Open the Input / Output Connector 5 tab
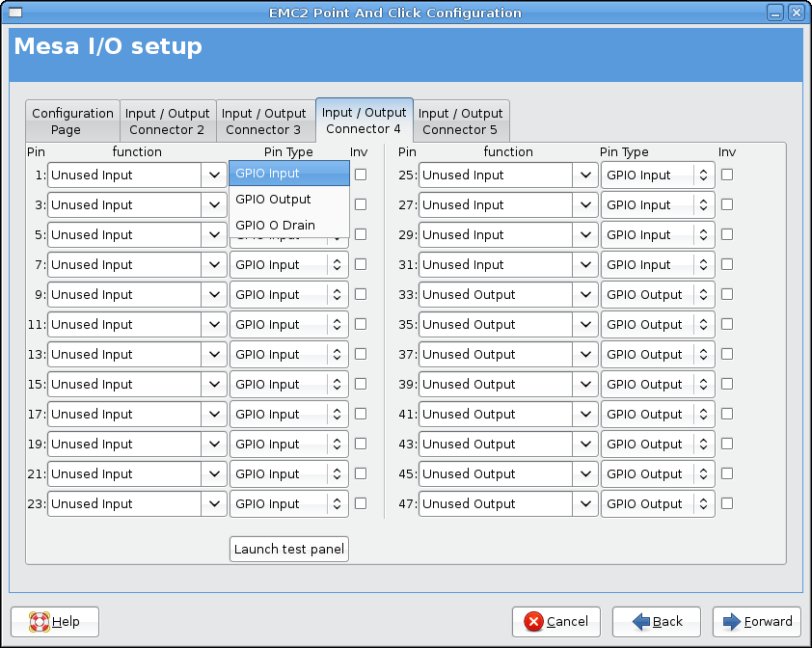This screenshot has height=648, width=812. pos(461,121)
